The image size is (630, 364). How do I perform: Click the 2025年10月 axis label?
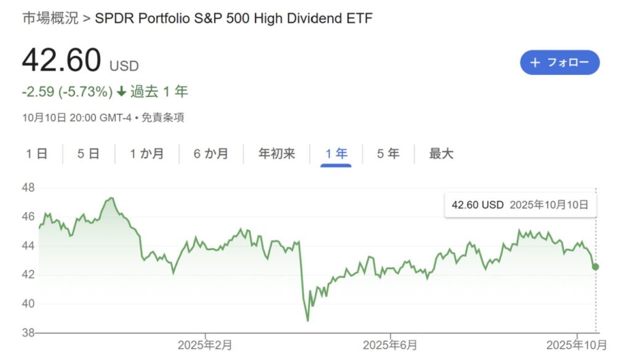click(576, 345)
